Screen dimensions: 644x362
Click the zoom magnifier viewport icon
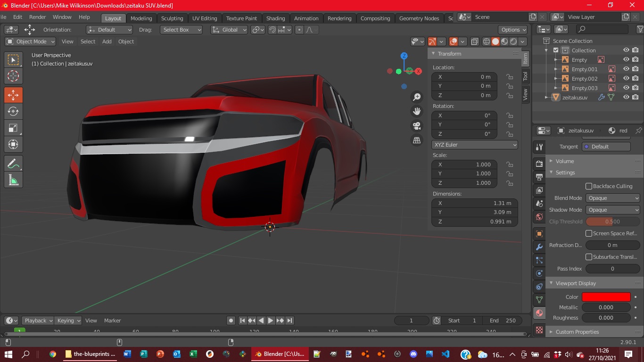click(417, 97)
